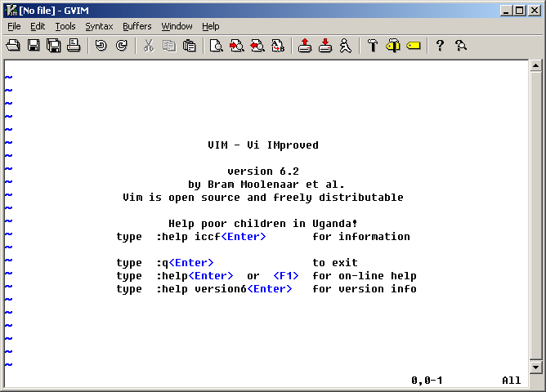
Task: Click the vertical scrollbar thumb
Action: 535,216
